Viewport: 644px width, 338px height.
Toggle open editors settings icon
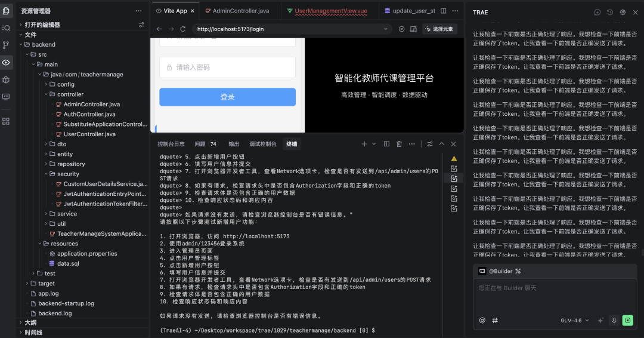coord(141,24)
